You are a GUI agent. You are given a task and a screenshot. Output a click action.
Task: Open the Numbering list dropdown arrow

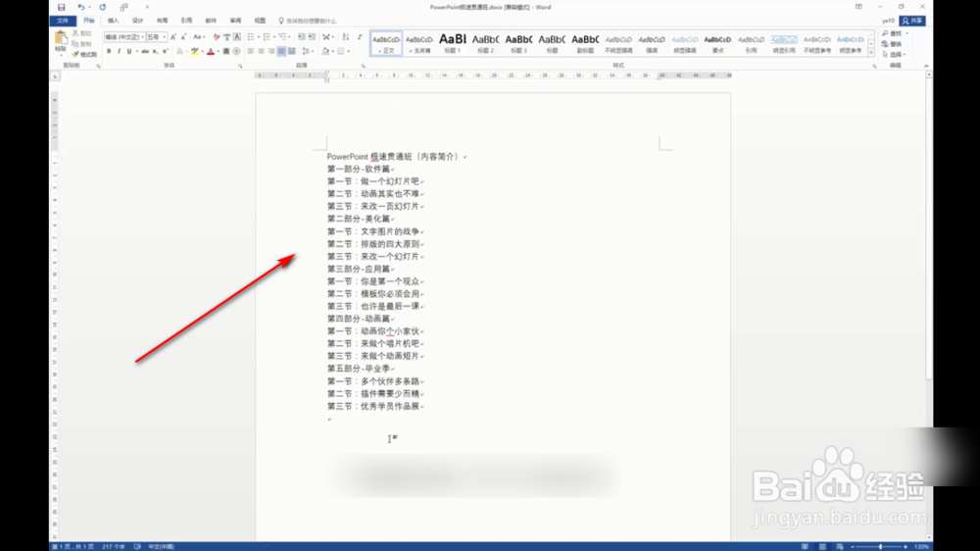tap(274, 37)
